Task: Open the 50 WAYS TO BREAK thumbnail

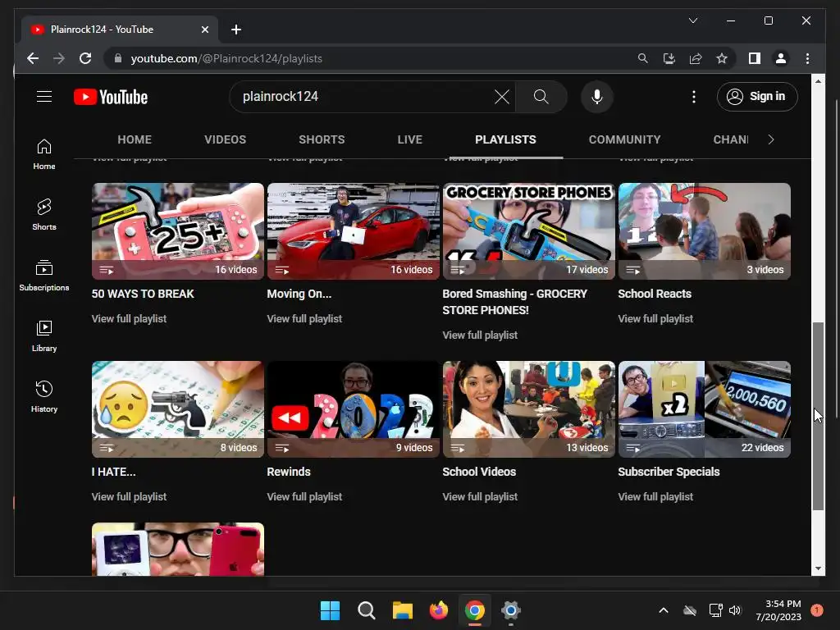Action: tap(178, 231)
